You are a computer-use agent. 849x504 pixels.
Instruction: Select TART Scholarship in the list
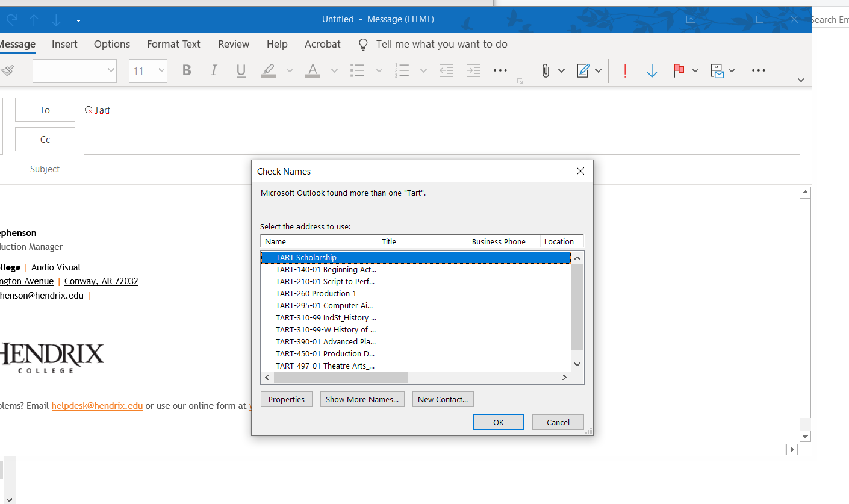click(416, 257)
